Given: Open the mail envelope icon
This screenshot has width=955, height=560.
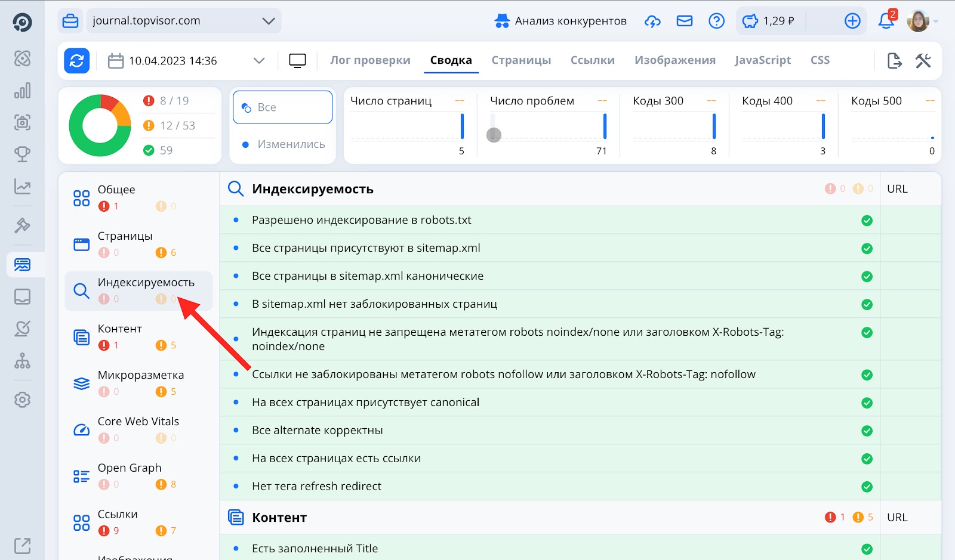Looking at the screenshot, I should click(684, 21).
